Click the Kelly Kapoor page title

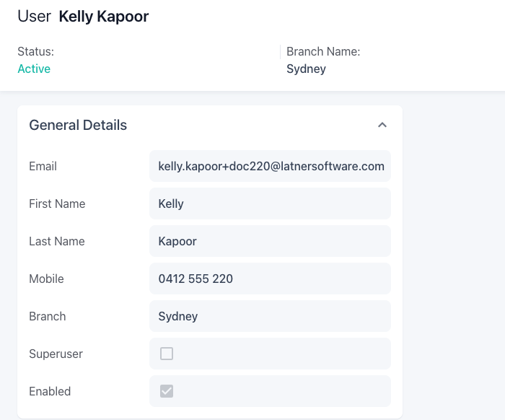point(104,17)
